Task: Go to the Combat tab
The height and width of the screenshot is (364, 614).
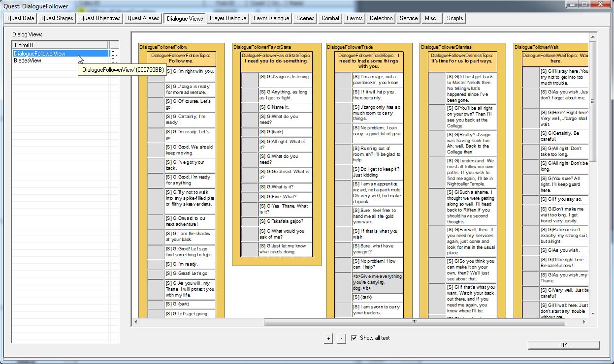Action: coord(330,18)
